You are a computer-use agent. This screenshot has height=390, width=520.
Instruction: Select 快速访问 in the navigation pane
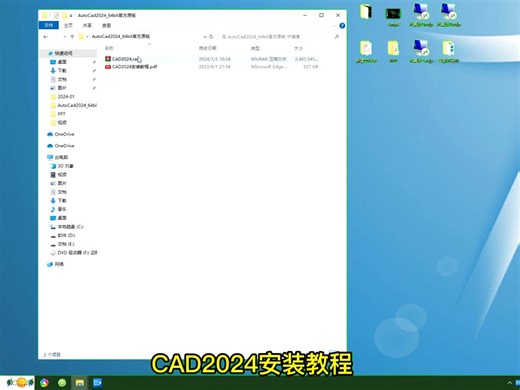point(63,53)
